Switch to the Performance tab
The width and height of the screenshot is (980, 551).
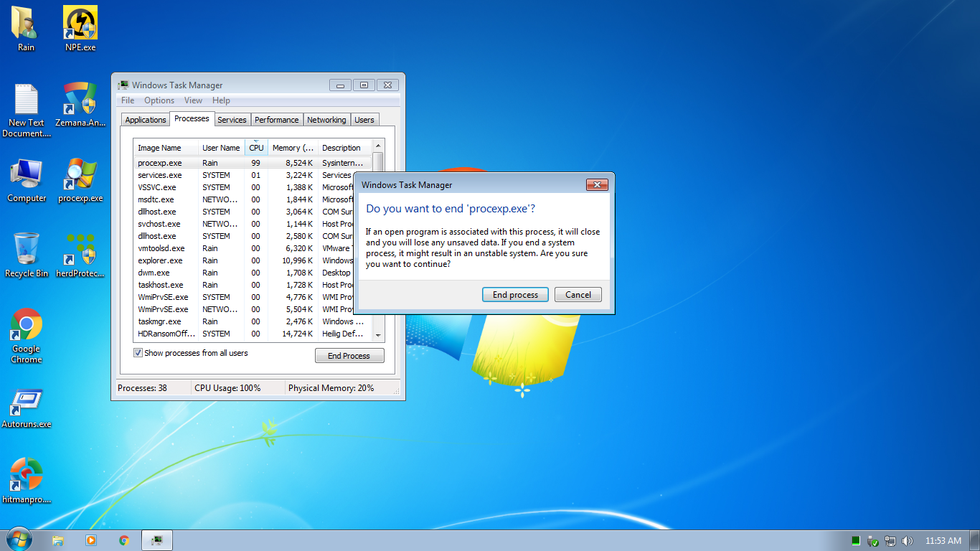point(277,120)
